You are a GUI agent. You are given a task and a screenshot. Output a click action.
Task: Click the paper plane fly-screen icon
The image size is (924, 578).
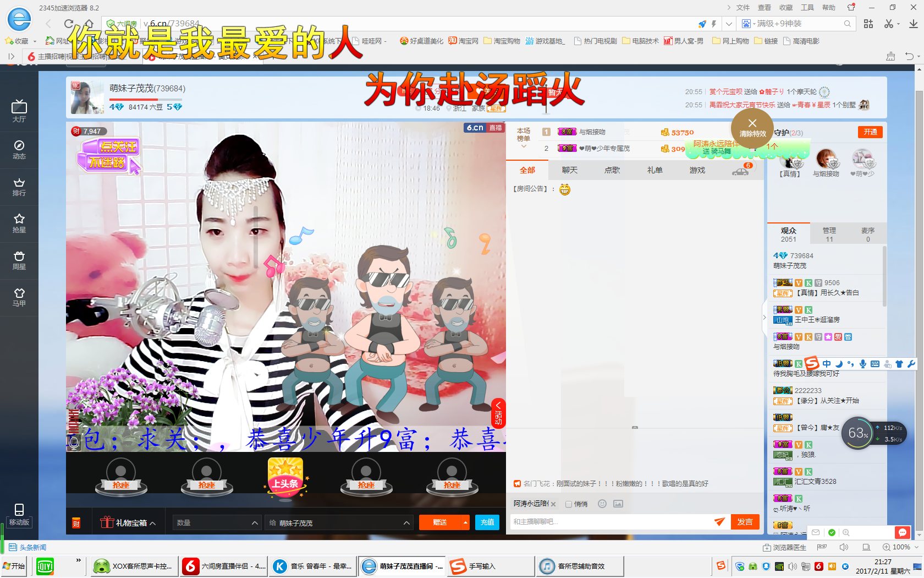click(x=719, y=522)
